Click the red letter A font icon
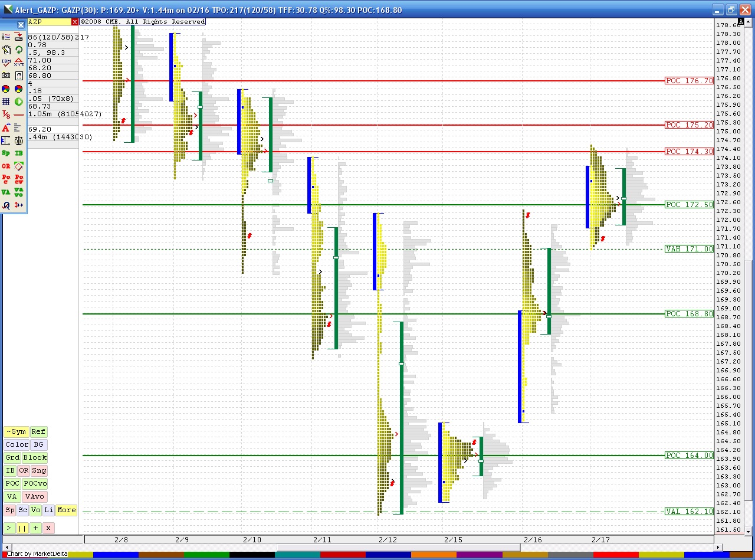The width and height of the screenshot is (755, 560). pos(6,127)
